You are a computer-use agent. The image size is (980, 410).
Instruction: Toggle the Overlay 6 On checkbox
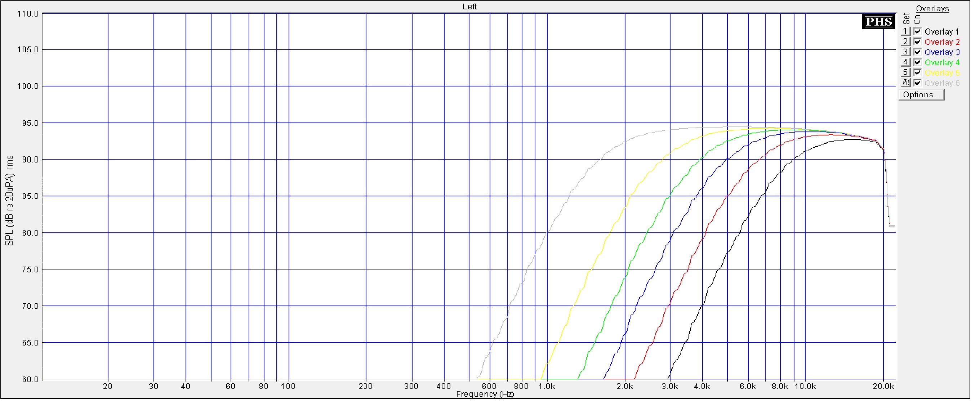(917, 83)
